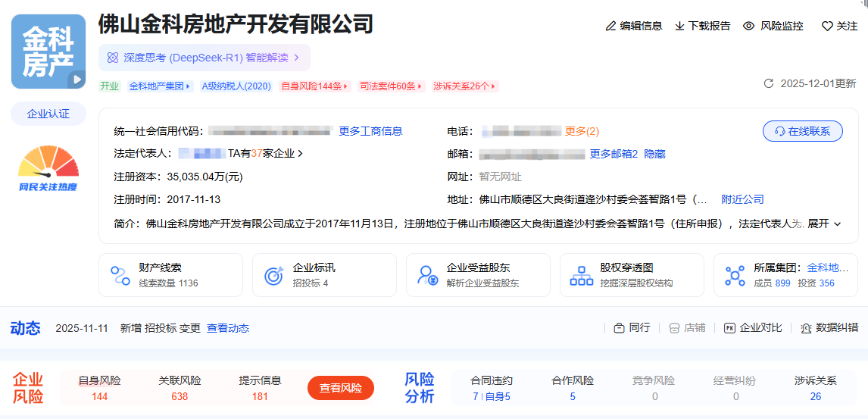The height and width of the screenshot is (419, 868).
Task: Click the 企业受益股东 person icon
Action: pos(429,275)
